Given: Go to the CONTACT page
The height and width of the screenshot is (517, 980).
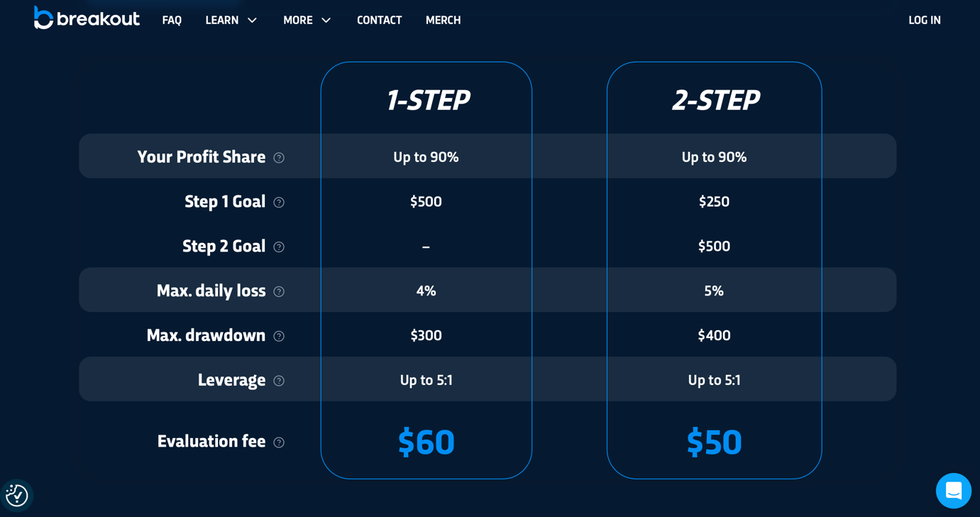Looking at the screenshot, I should (379, 21).
